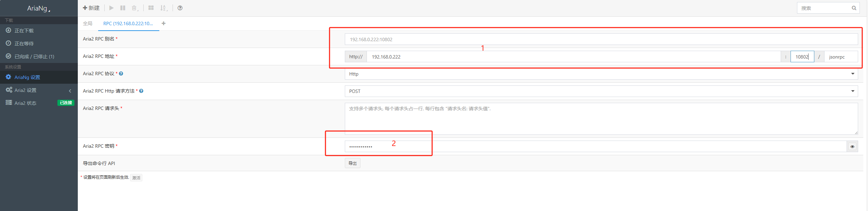Viewport: 868px width, 211px height.
Task: Open the sort order icon menu
Action: coord(163,8)
